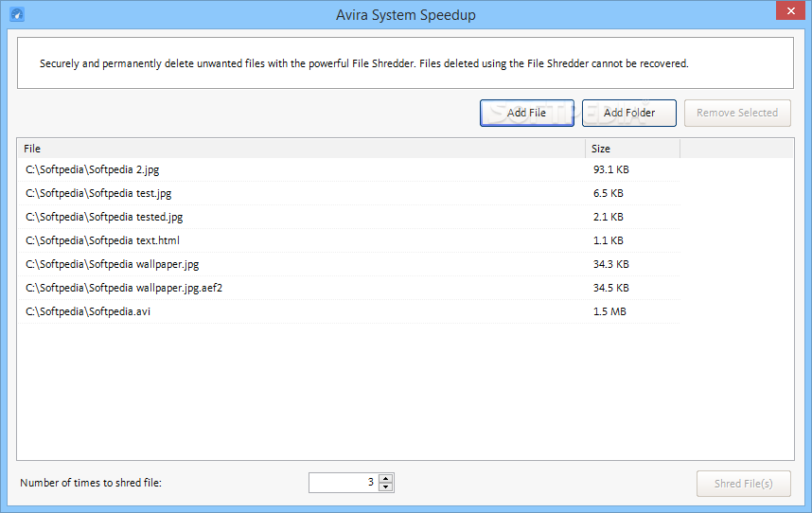The width and height of the screenshot is (812, 513).
Task: Click the File Shredder description text
Action: (x=364, y=63)
